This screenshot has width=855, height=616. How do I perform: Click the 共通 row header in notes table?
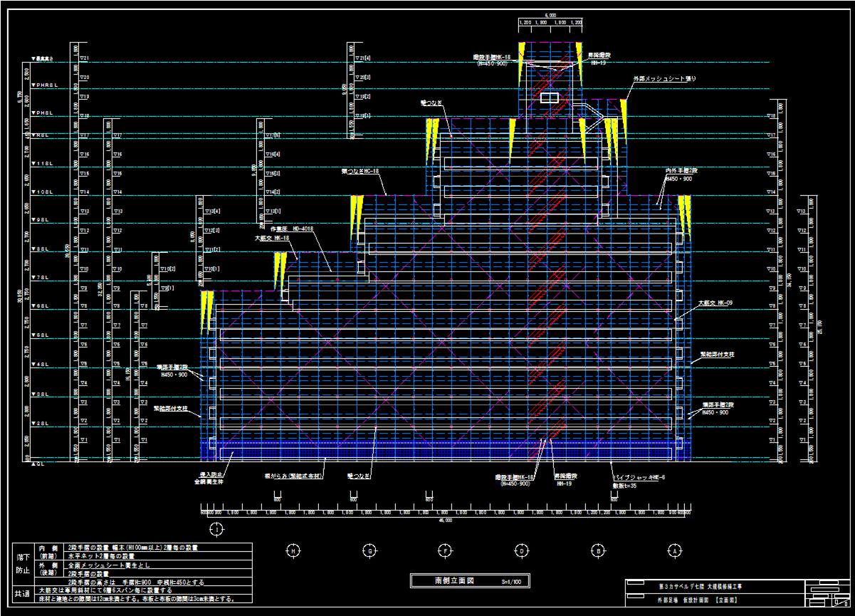click(x=23, y=593)
